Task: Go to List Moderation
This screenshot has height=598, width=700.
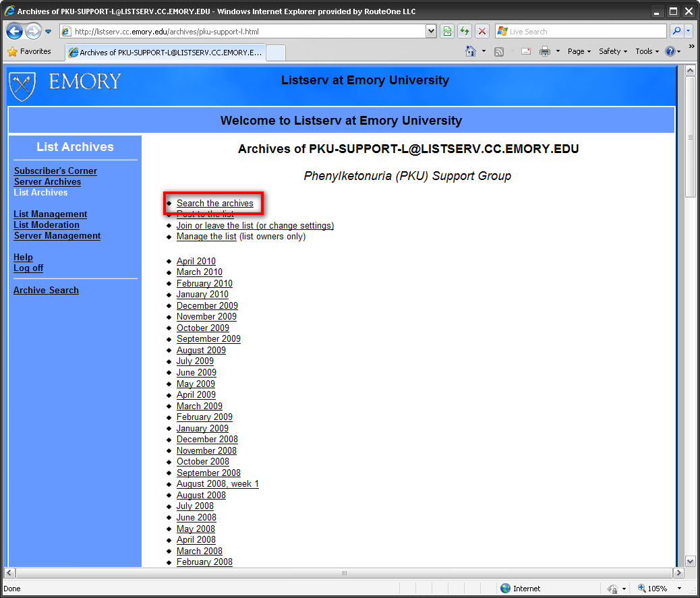Action: pyautogui.click(x=47, y=225)
